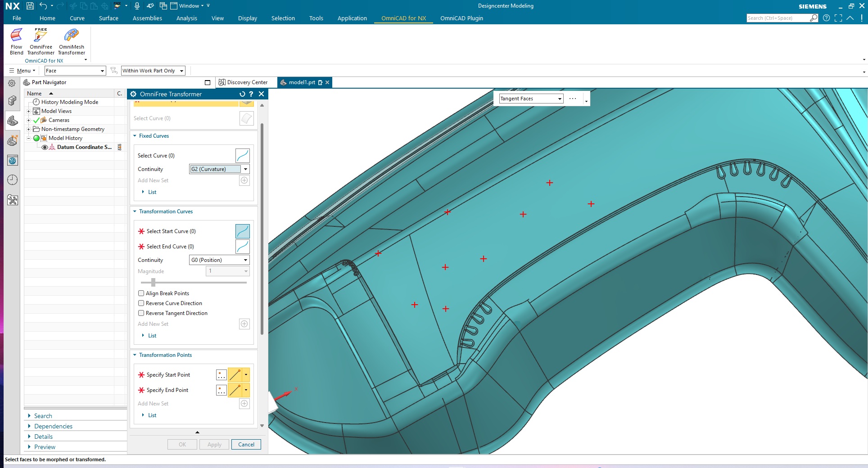Click the Fixed Curves select curve icon
This screenshot has height=468, width=868.
point(242,156)
